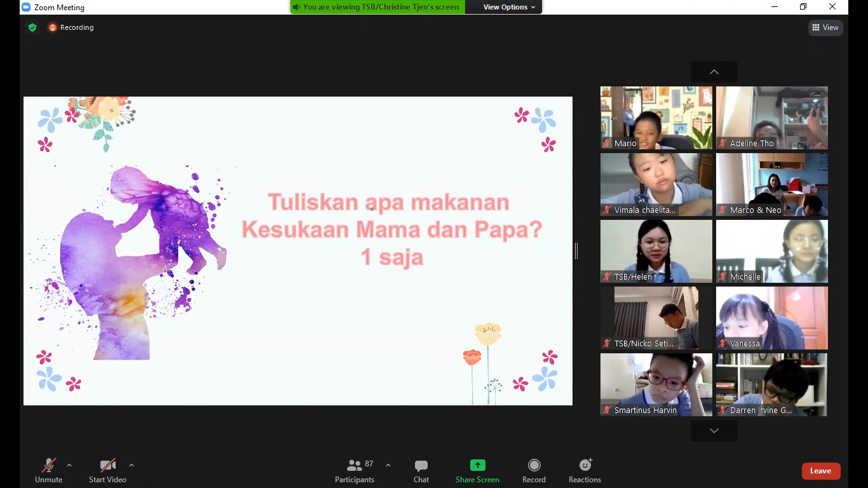Click the shared slide title text

(391, 229)
